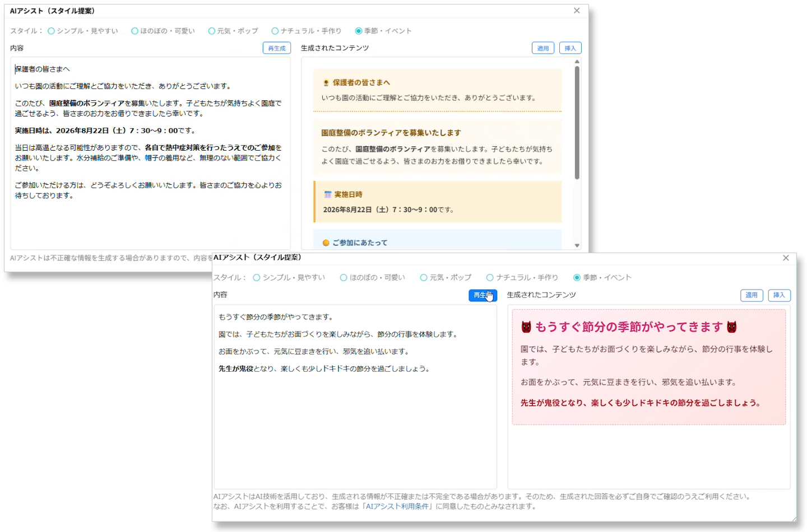Click the orange icon beside ご参加にあたって
This screenshot has height=532, width=807.
point(326,243)
